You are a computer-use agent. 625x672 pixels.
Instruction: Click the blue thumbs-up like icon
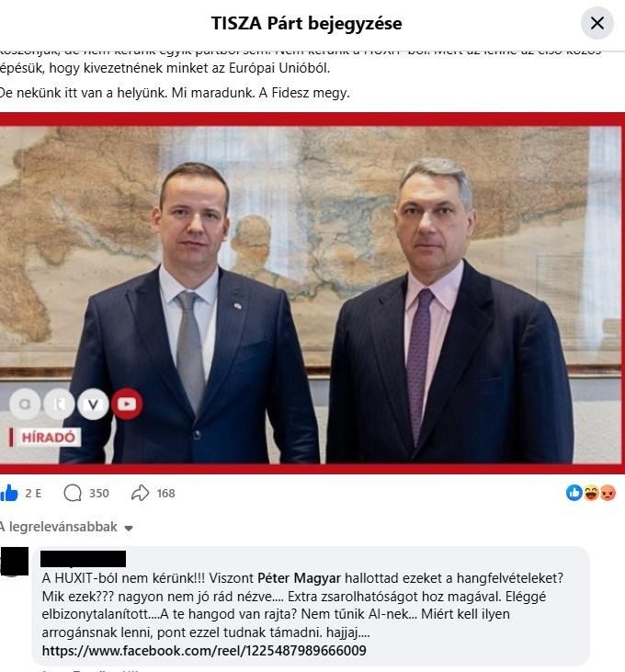9,494
